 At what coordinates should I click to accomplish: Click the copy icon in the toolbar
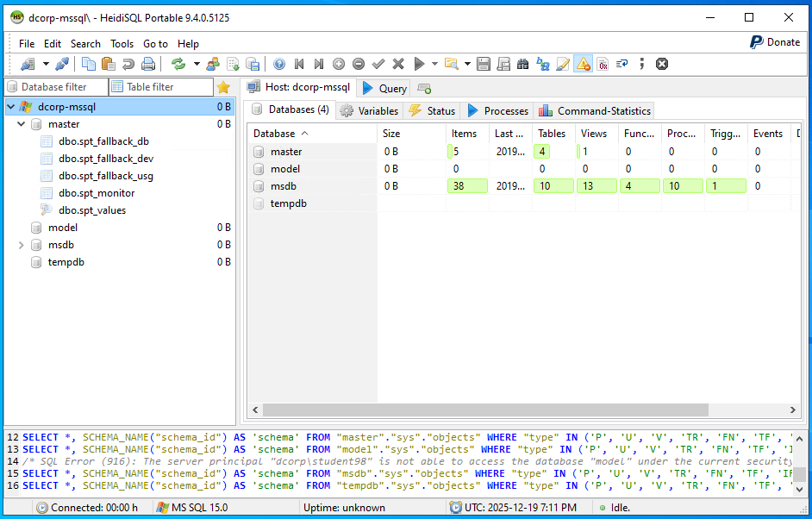88,64
